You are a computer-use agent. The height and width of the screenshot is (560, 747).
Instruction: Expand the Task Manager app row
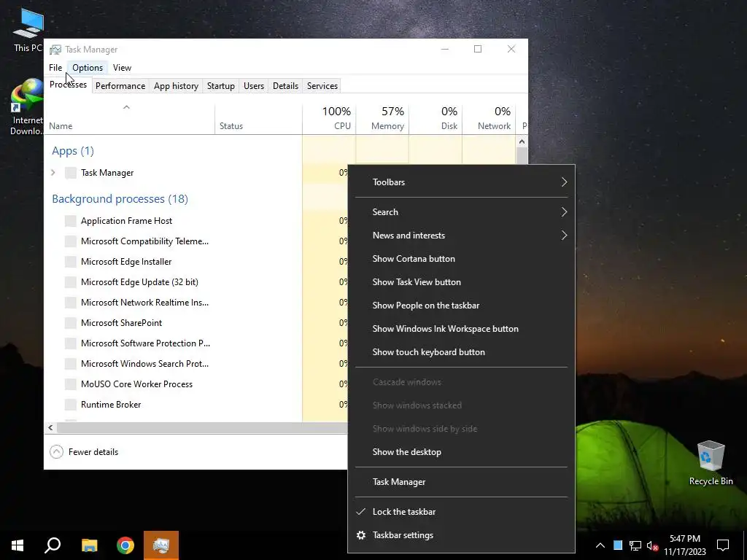(53, 172)
